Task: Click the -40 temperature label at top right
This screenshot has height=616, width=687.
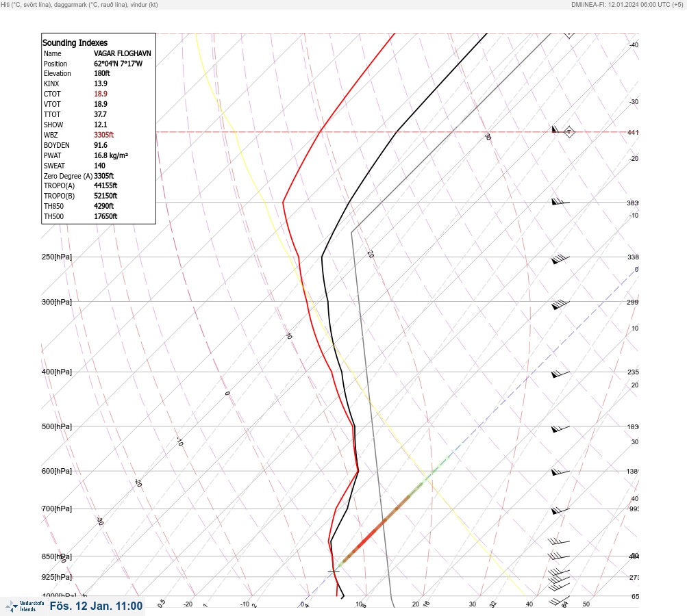Action: [634, 44]
